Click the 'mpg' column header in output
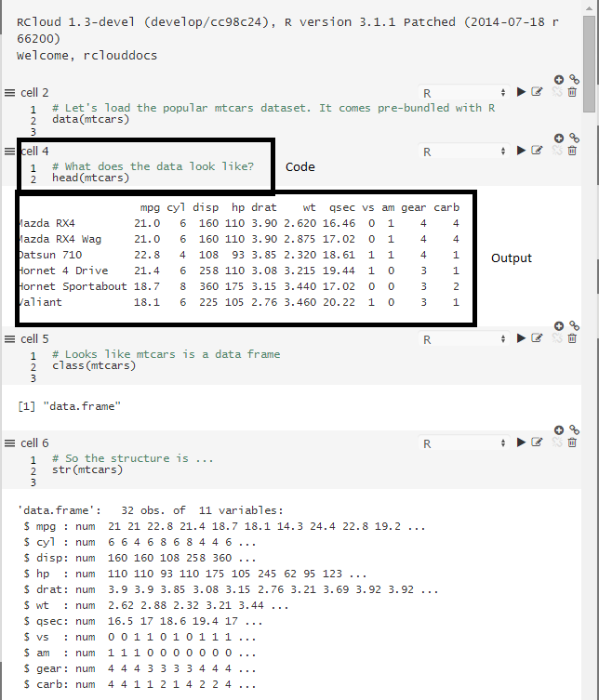This screenshot has height=700, width=599. (150, 208)
